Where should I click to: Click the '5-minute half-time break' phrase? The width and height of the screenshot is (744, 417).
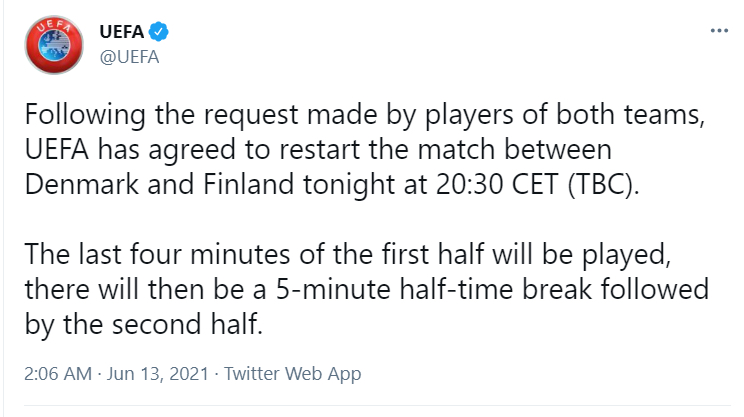point(434,289)
